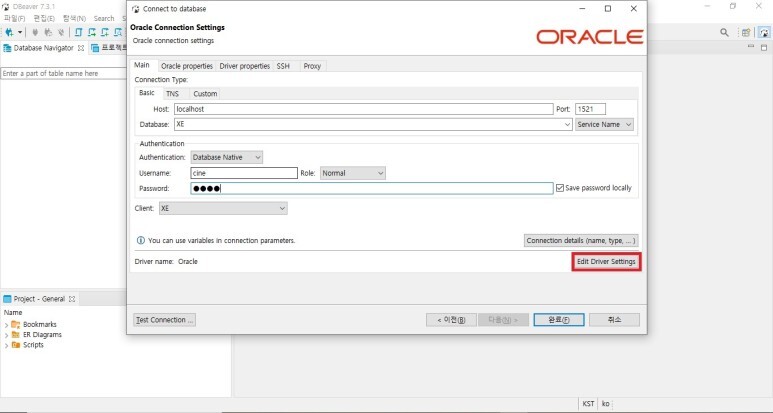Open the Role Normal dropdown
This screenshot has height=413, width=773.
tap(353, 173)
